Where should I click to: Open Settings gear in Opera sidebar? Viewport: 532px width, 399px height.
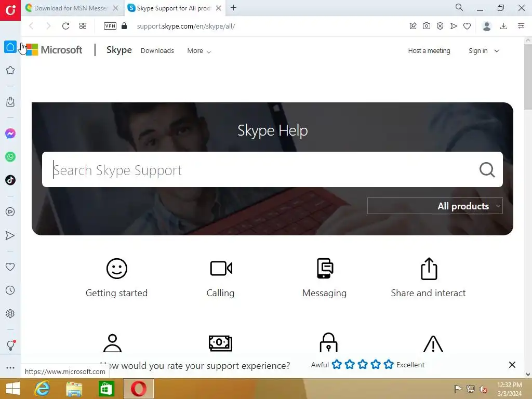point(10,313)
